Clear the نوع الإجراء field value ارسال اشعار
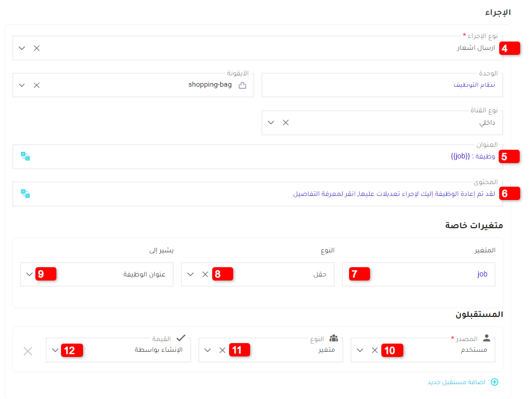532x399 pixels. (x=36, y=48)
